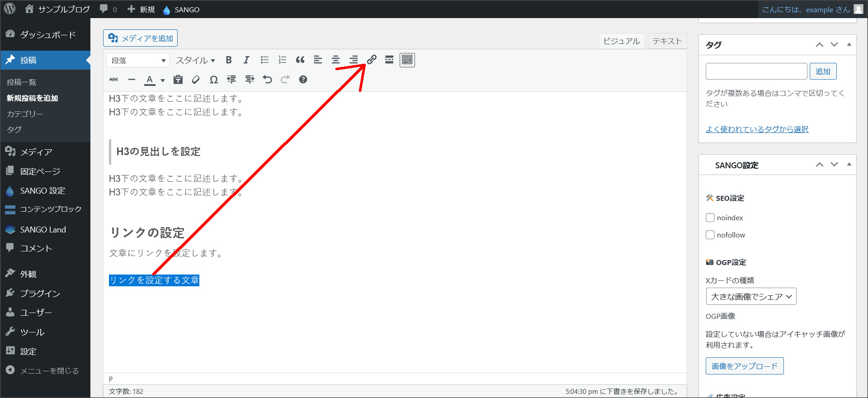Open the text color picker arrow

[163, 80]
